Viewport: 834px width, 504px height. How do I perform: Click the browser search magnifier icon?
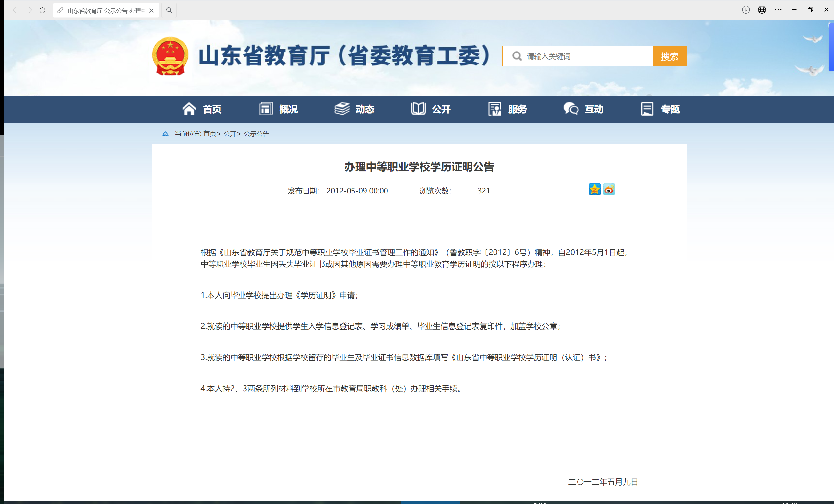point(169,10)
